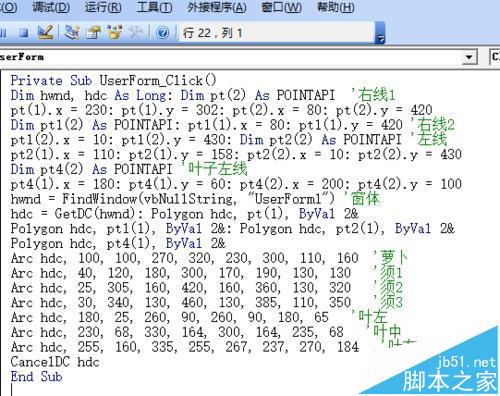This screenshot has height=396, width=500.
Task: Click the procedure combo box beside UserForm
Action: click(x=495, y=57)
